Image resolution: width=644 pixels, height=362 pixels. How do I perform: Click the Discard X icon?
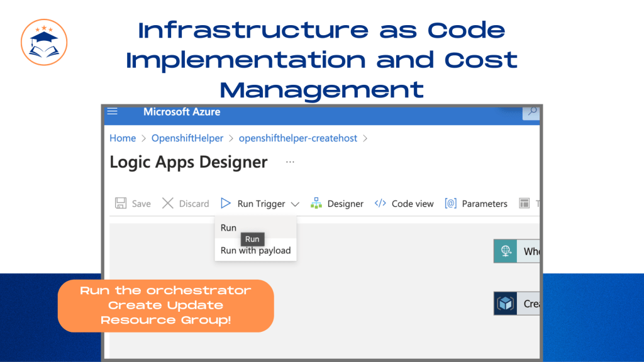click(167, 203)
